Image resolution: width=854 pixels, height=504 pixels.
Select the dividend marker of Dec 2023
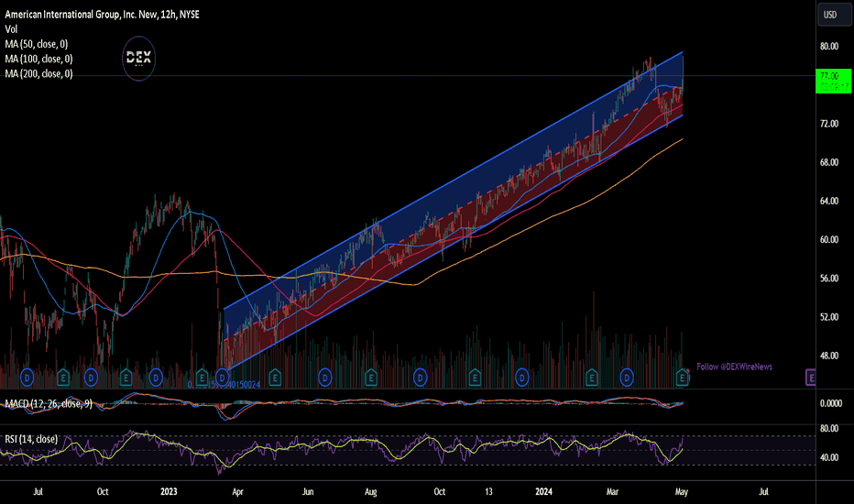(x=521, y=377)
